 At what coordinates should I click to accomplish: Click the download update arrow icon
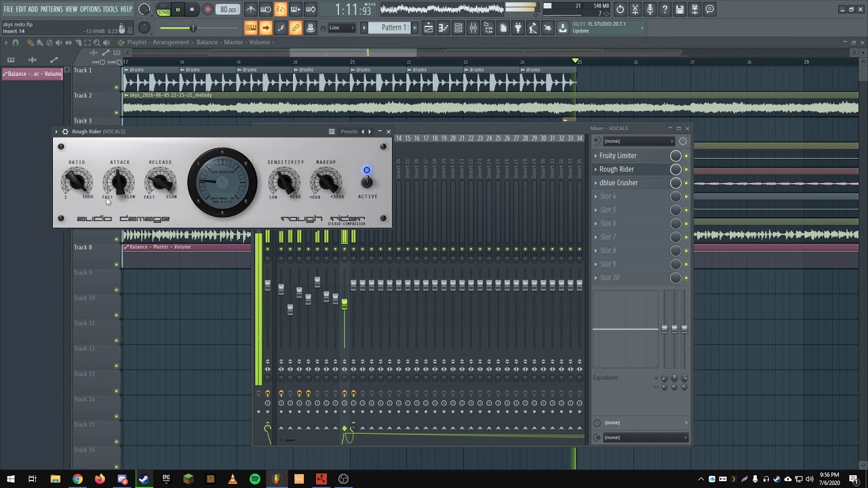(x=563, y=28)
